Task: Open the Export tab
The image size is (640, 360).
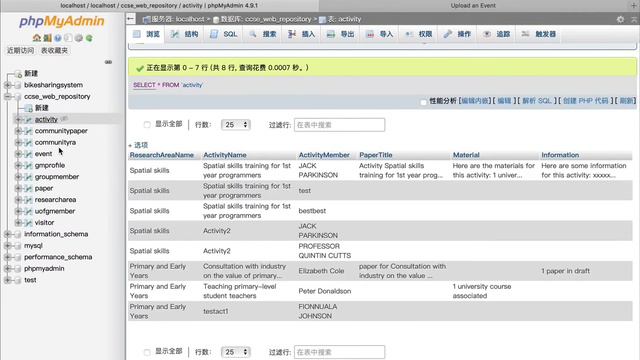Action: (x=341, y=34)
